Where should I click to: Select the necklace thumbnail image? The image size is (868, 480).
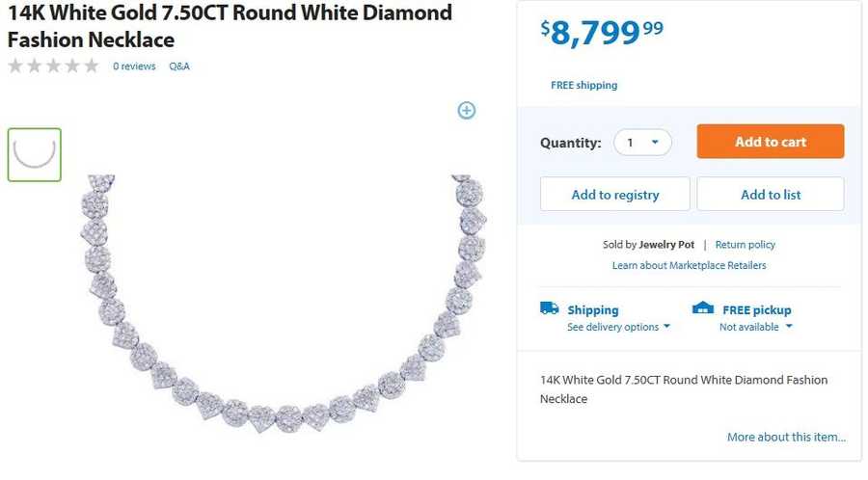(x=35, y=154)
